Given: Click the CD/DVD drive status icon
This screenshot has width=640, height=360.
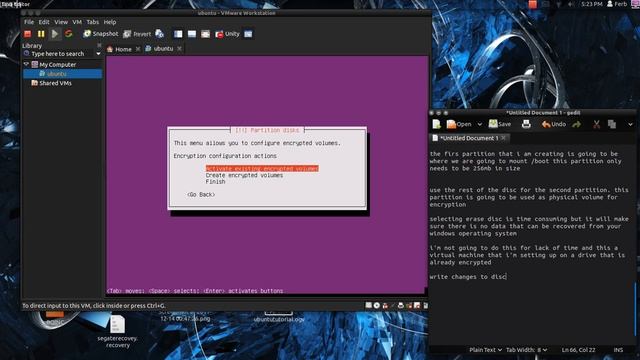Looking at the screenshot, I should (377, 305).
